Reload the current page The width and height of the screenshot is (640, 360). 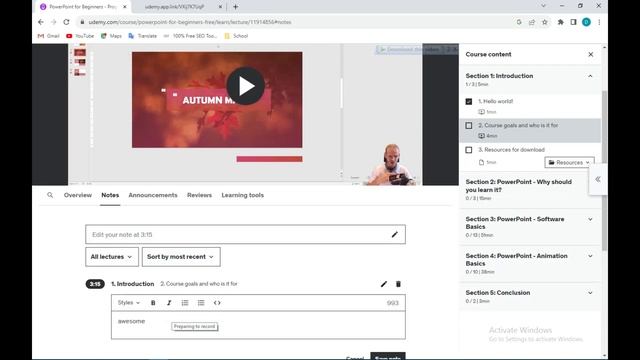[x=66, y=22]
